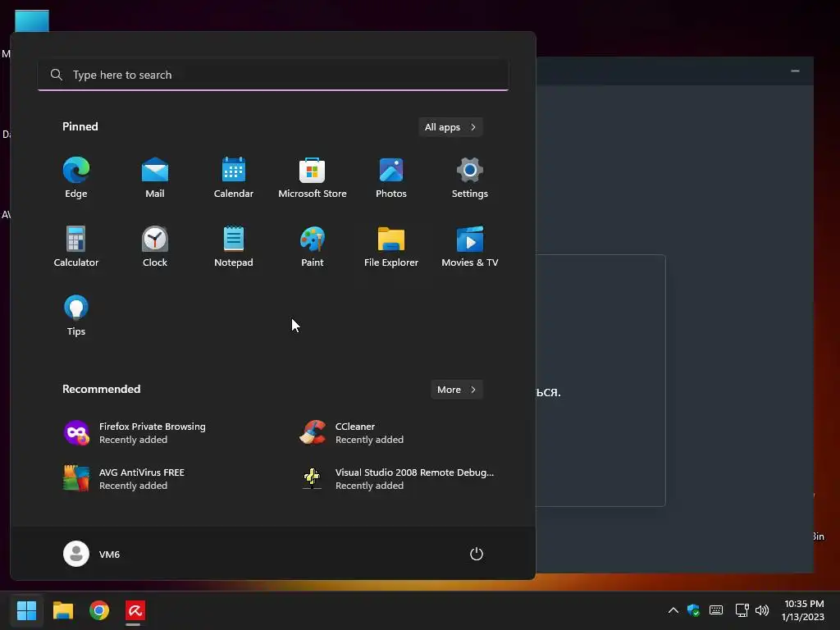Screen dimensions: 840x630
Task: Open Movies & TV app
Action: [470, 246]
